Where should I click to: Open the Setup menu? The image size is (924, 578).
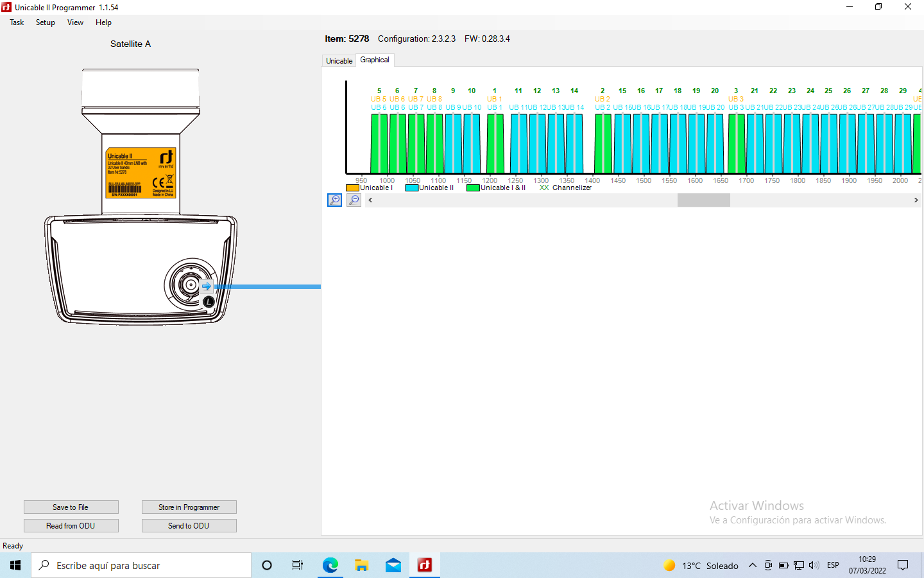[x=46, y=22]
